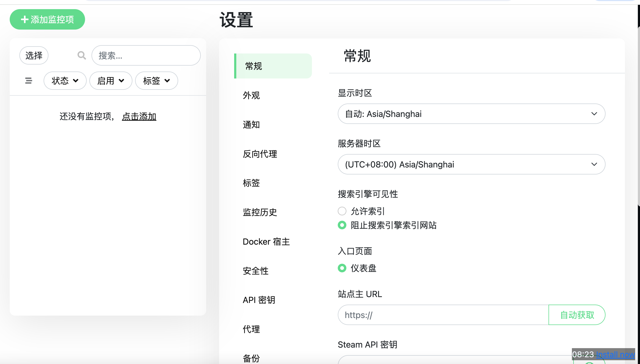Open the 外观 appearance settings tab
Viewport: 640px width, 364px height.
[251, 95]
